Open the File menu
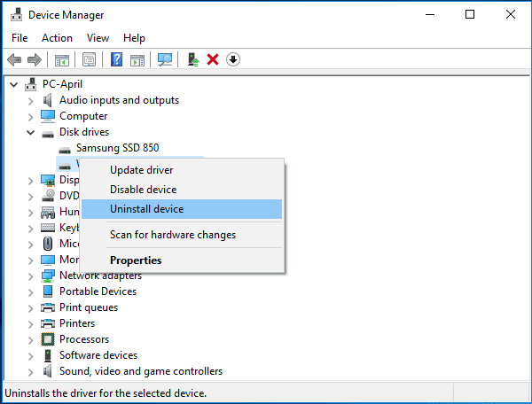This screenshot has height=404, width=532. pyautogui.click(x=20, y=38)
